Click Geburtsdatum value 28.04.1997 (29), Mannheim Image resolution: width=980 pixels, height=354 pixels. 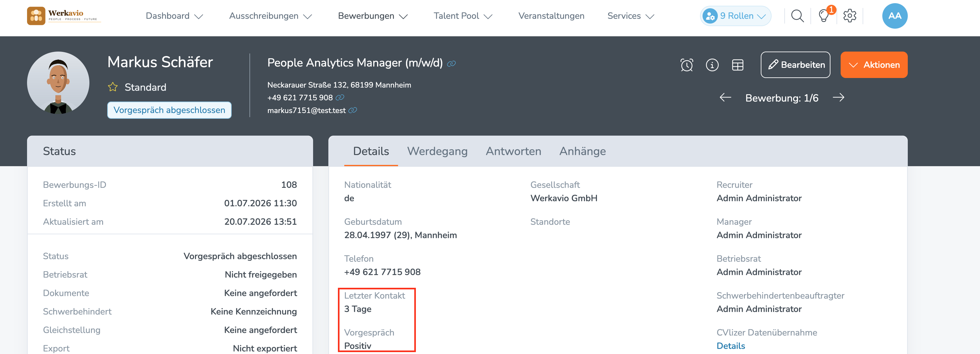click(400, 235)
